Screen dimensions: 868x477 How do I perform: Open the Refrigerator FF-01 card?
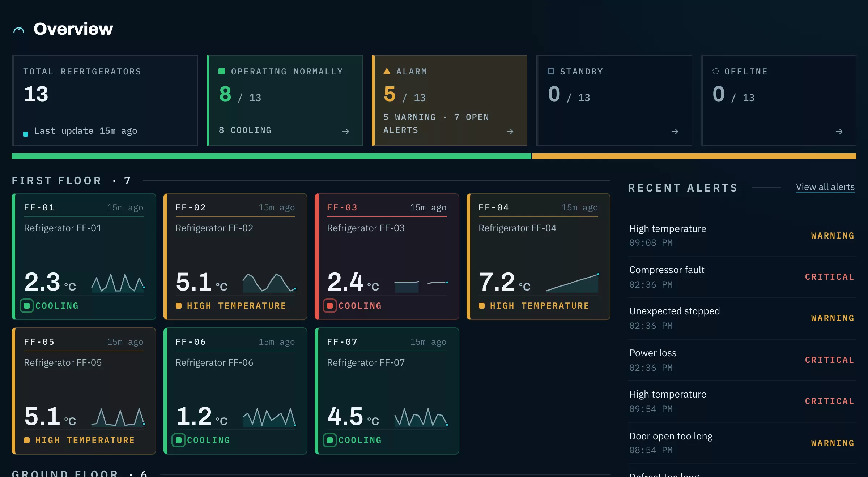(84, 257)
